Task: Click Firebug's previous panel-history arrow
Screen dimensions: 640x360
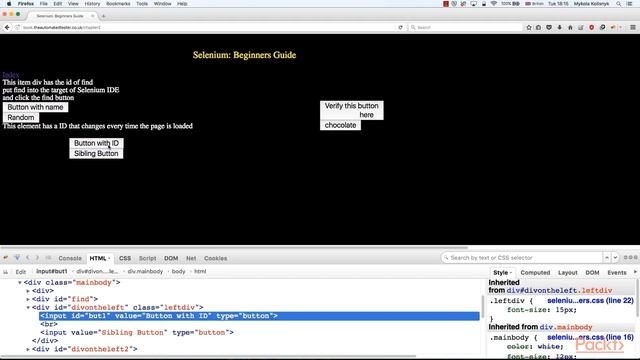Action: pyautogui.click(x=28, y=258)
